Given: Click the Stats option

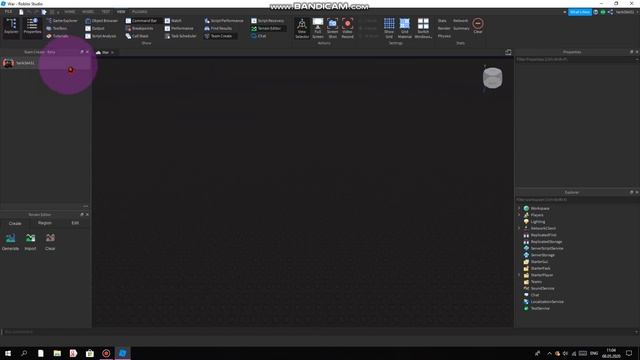Looking at the screenshot, I should pyautogui.click(x=442, y=20).
